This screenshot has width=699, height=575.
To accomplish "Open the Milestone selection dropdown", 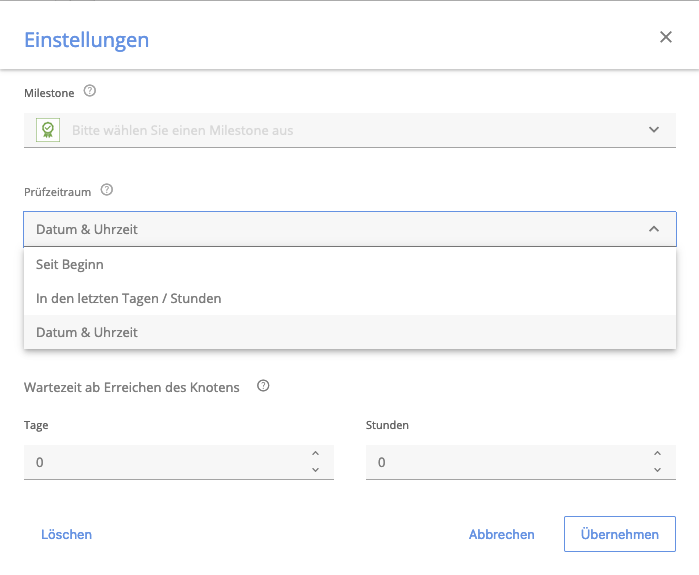I will click(x=350, y=130).
